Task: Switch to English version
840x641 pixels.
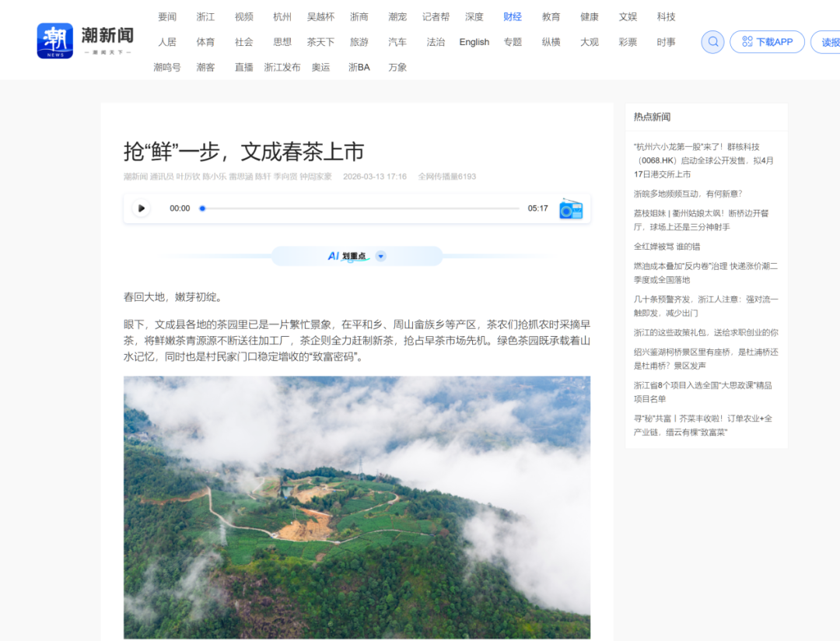Action: [x=474, y=42]
